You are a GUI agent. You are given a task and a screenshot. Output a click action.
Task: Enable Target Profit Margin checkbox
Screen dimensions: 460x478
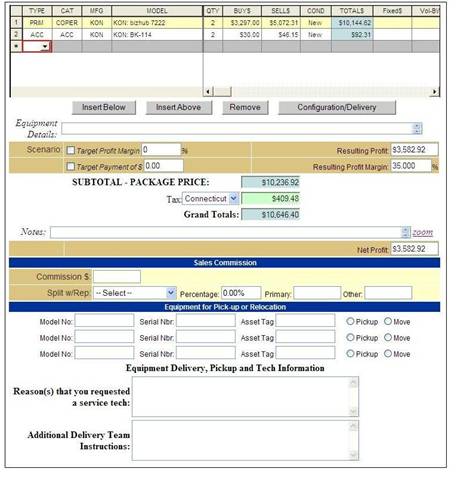click(x=71, y=150)
